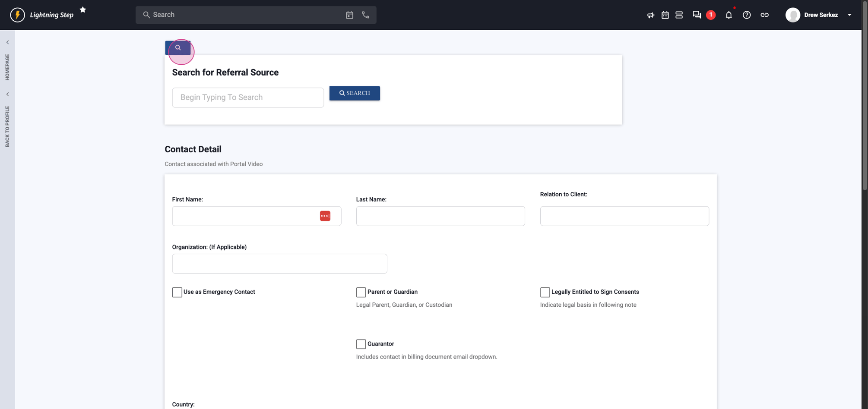This screenshot has height=409, width=868.
Task: View notifications via the bell icon
Action: 729,15
